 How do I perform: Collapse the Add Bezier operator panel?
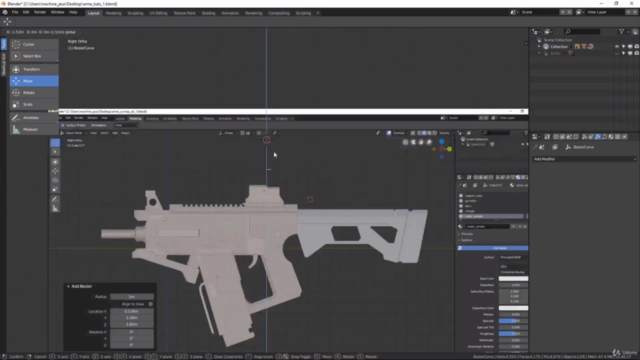[68, 287]
